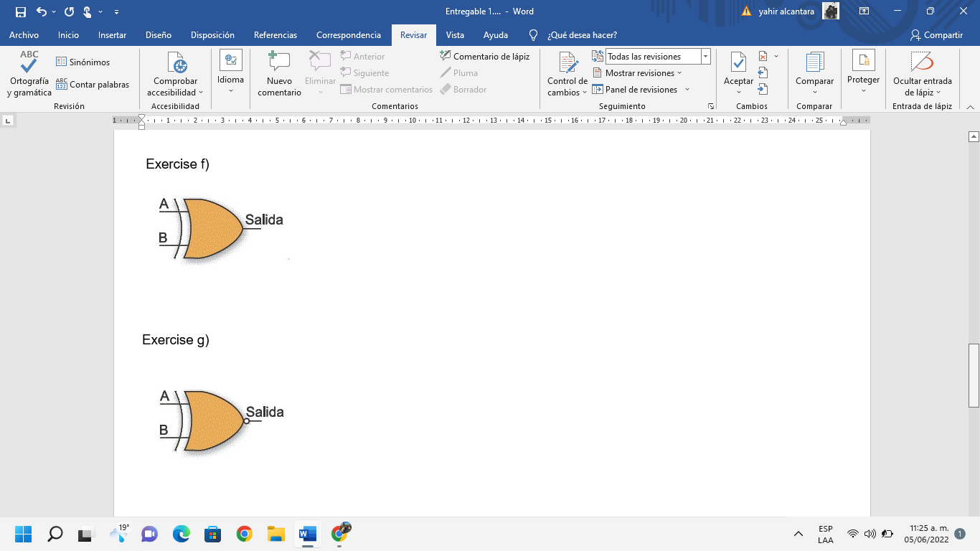Expand Control de cambios dropdown arrow
980x551 pixels.
(585, 93)
